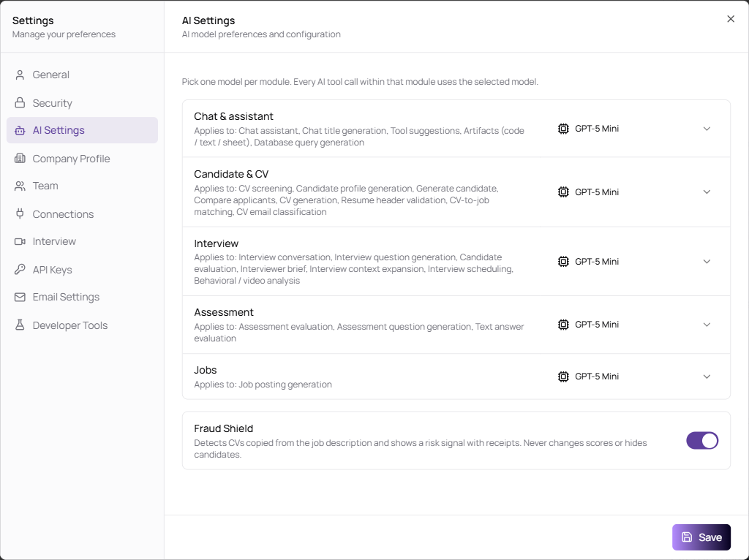Click the Connections plug icon

click(x=20, y=213)
